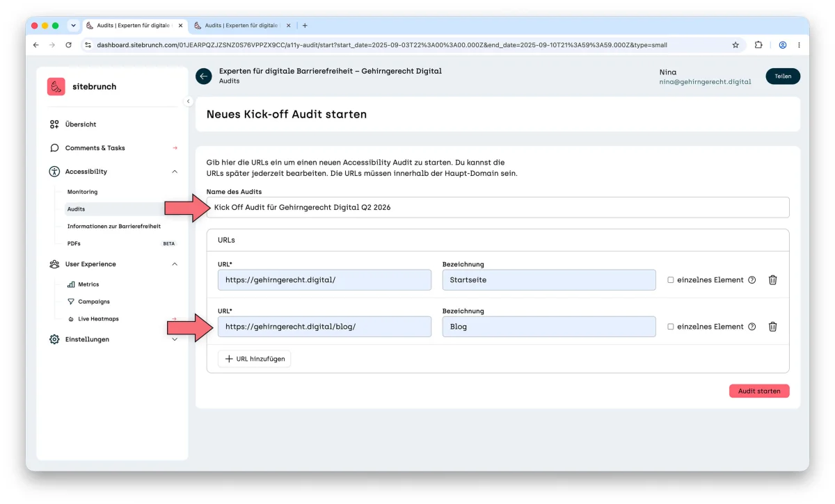The image size is (835, 504).
Task: Open the browser profile icon
Action: (x=783, y=44)
